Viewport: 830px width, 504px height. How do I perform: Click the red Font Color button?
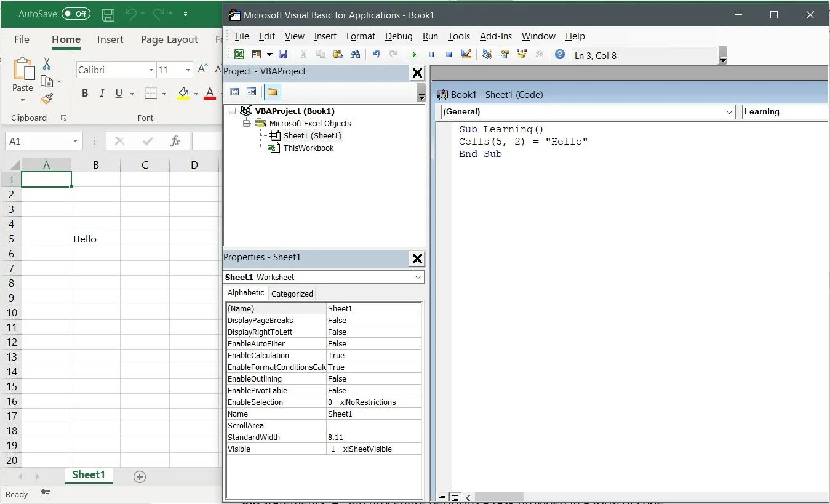[x=210, y=94]
